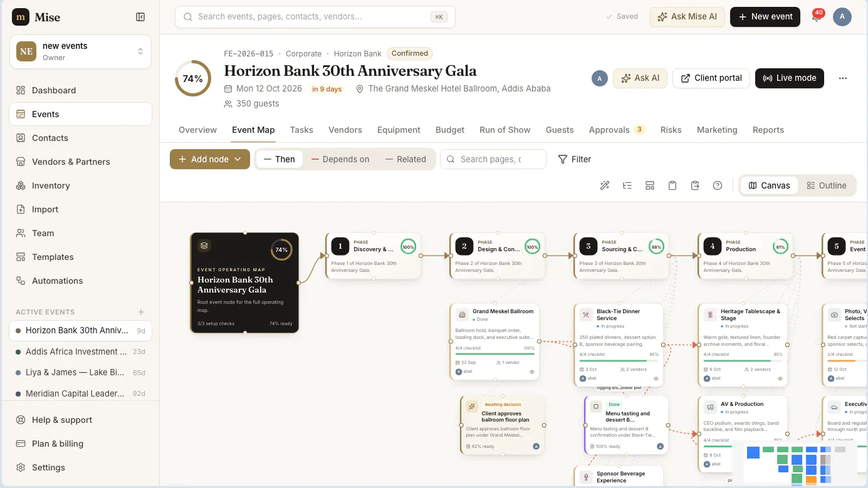
Task: Click the AV & Production node icon
Action: [x=710, y=407]
